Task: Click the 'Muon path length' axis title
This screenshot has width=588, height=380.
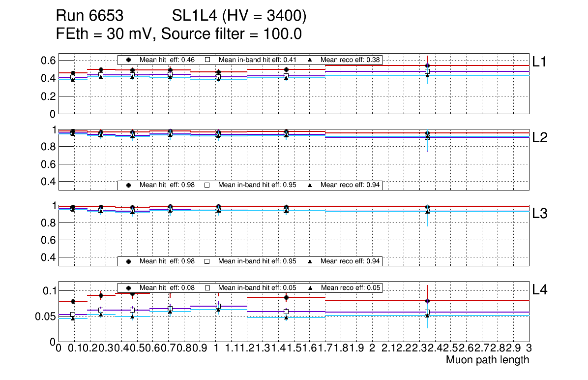Action: (487, 360)
